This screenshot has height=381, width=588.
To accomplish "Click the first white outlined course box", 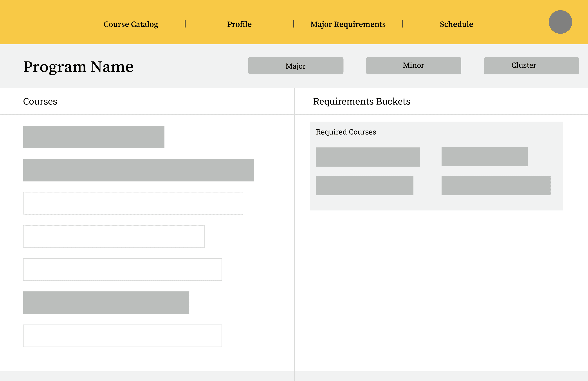I will 133,203.
